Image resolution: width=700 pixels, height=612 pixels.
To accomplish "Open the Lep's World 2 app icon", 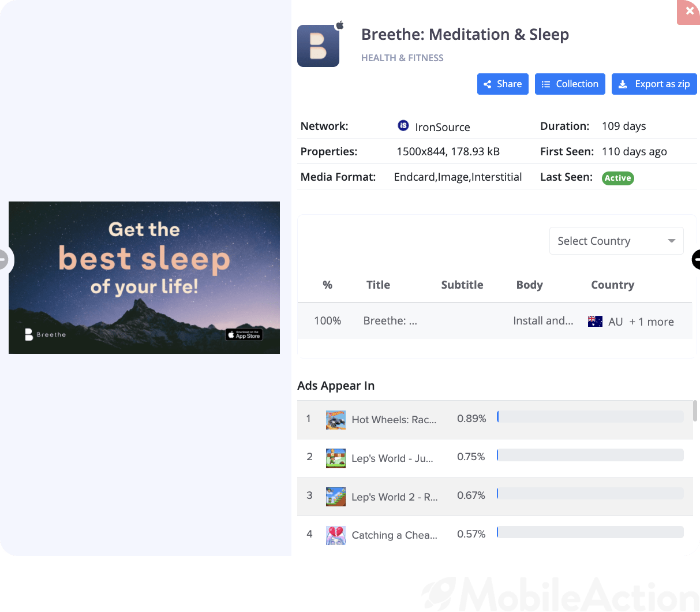I will (336, 497).
